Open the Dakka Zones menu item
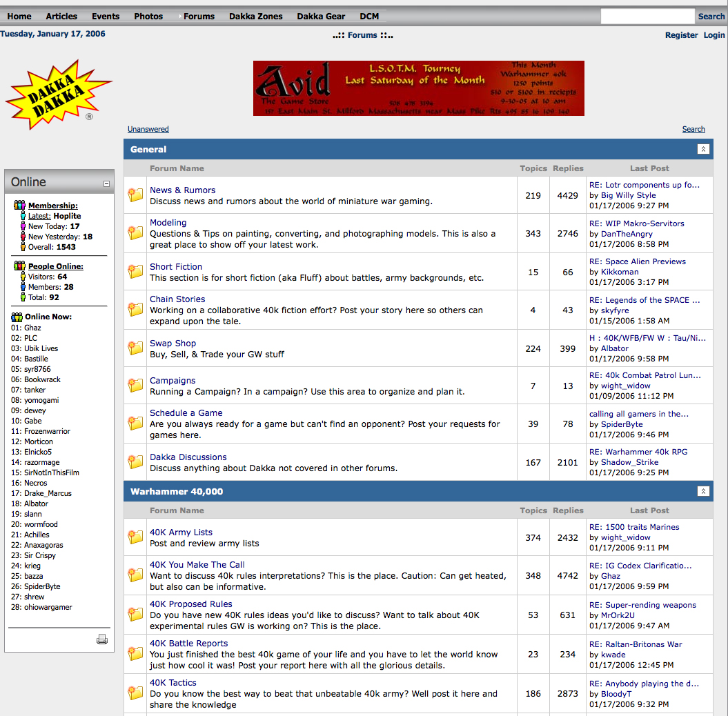The height and width of the screenshot is (716, 728). click(x=255, y=17)
